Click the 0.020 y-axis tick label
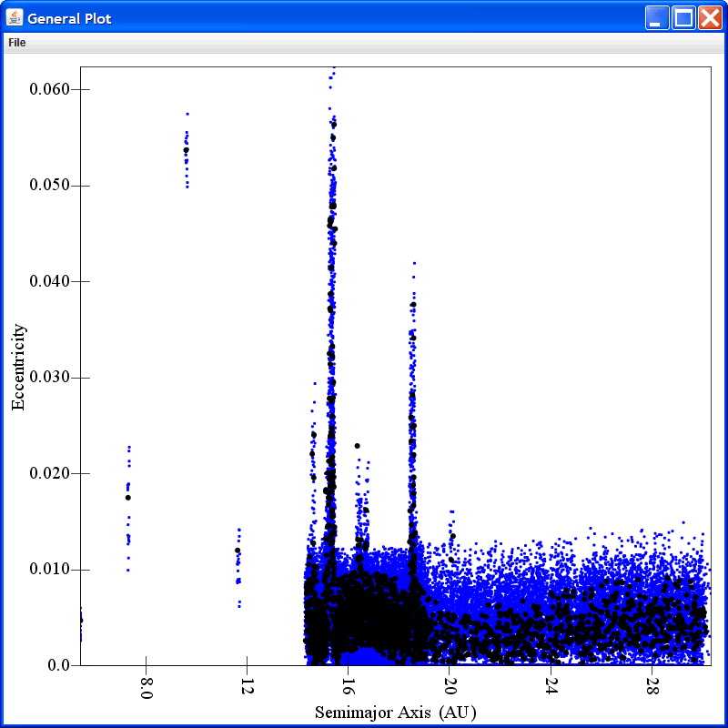Image resolution: width=728 pixels, height=728 pixels. tap(49, 473)
